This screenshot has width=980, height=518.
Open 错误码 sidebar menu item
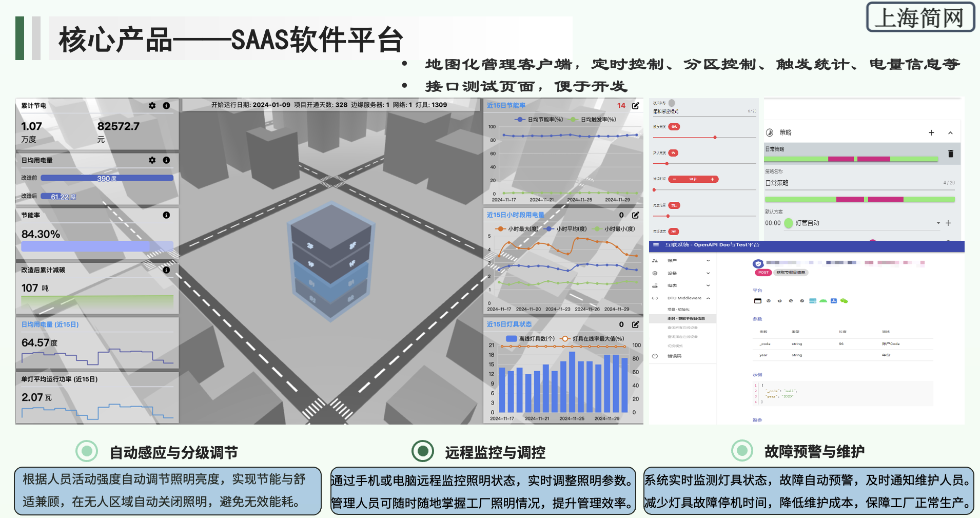coord(674,356)
